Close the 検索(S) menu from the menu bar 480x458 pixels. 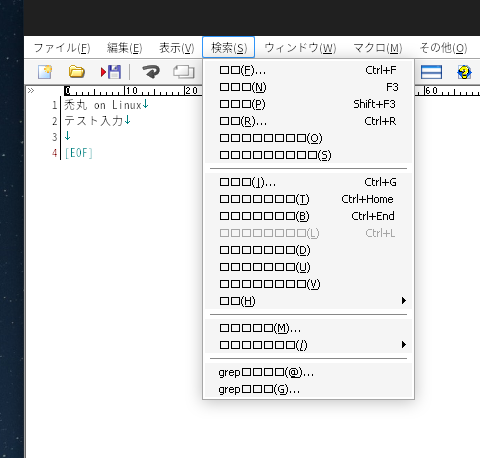coord(229,47)
